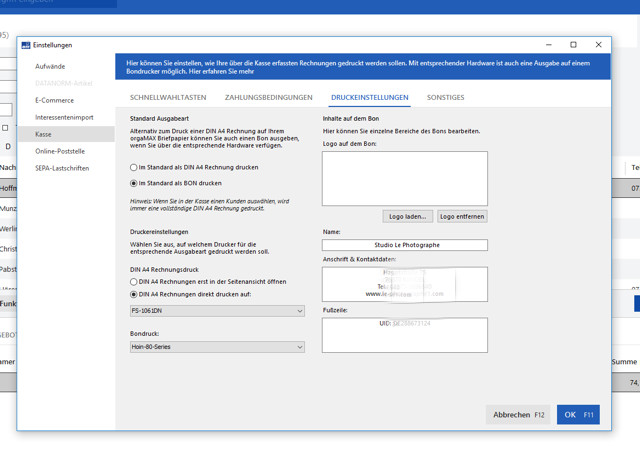
Task: Click the 'Logo entfernen' button
Action: 462,216
